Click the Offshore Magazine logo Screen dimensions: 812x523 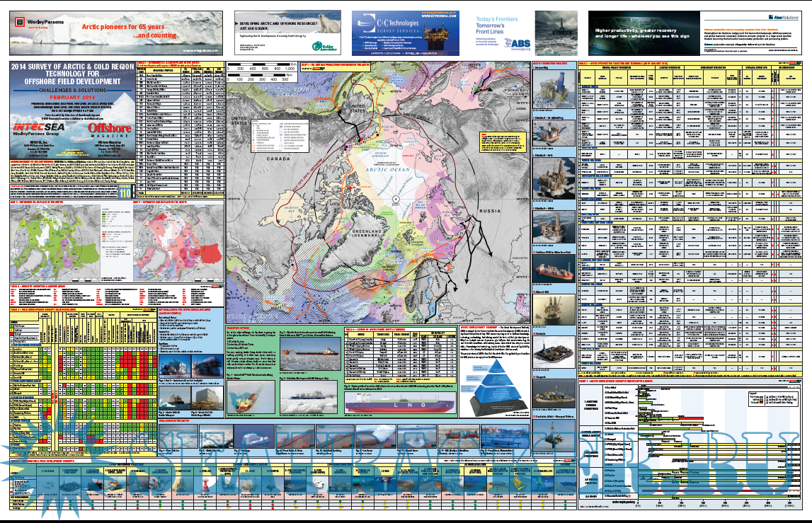110,128
